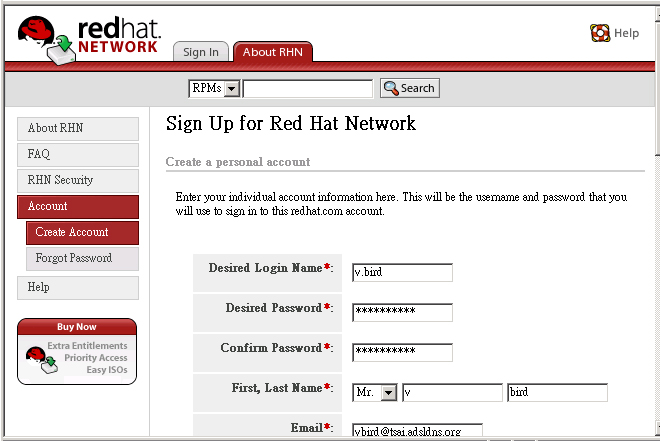Switch to the Sign In tab
Viewport: 660px width, 441px height.
(x=201, y=52)
